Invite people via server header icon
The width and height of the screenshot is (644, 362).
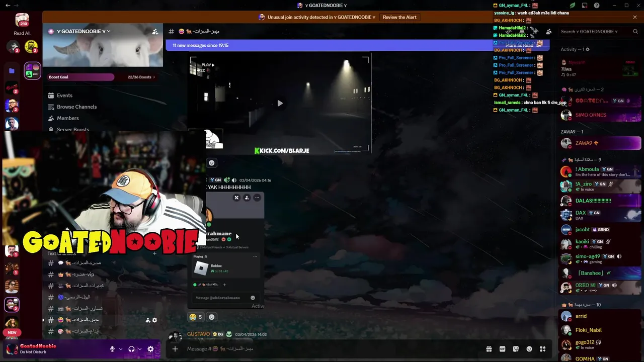point(155,31)
